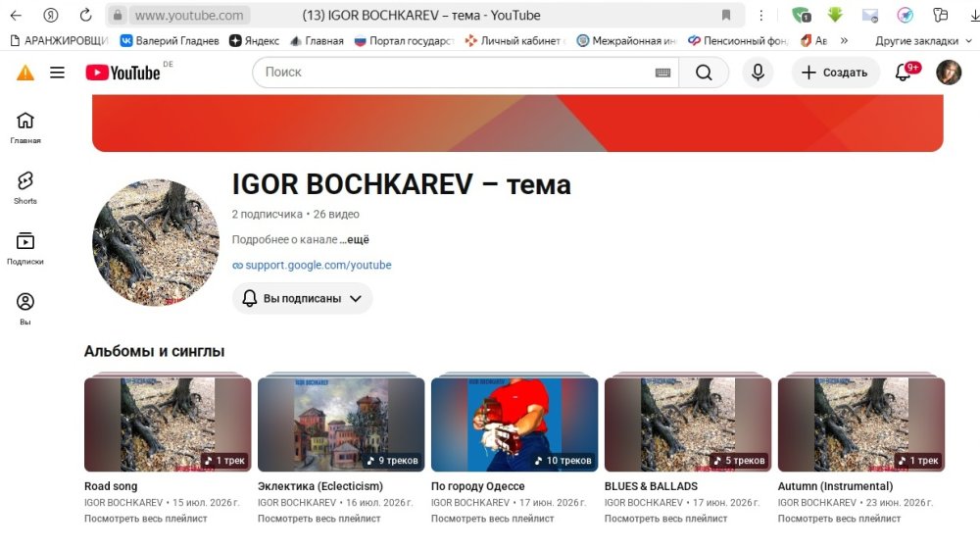
Task: Open browser three-dot menu
Action: [760, 15]
